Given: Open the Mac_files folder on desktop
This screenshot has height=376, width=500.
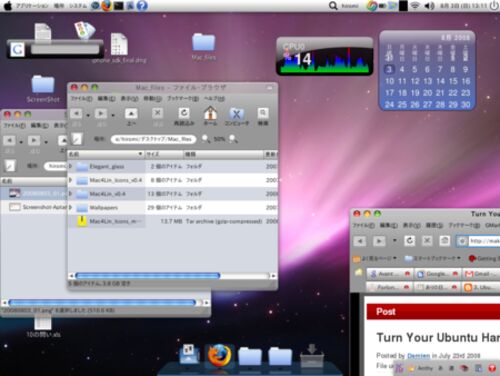Looking at the screenshot, I should [x=204, y=46].
